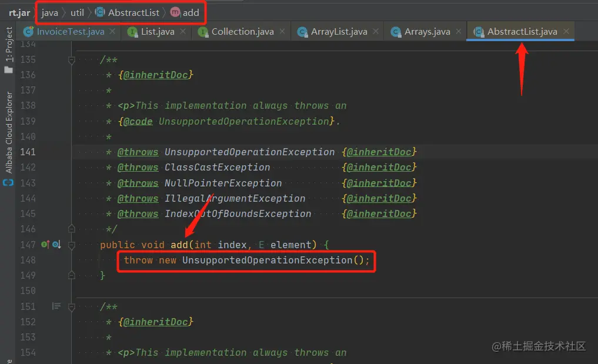Click the @inheritDoc tag on line 136
Image resolution: width=598 pixels, height=364 pixels.
(x=156, y=75)
